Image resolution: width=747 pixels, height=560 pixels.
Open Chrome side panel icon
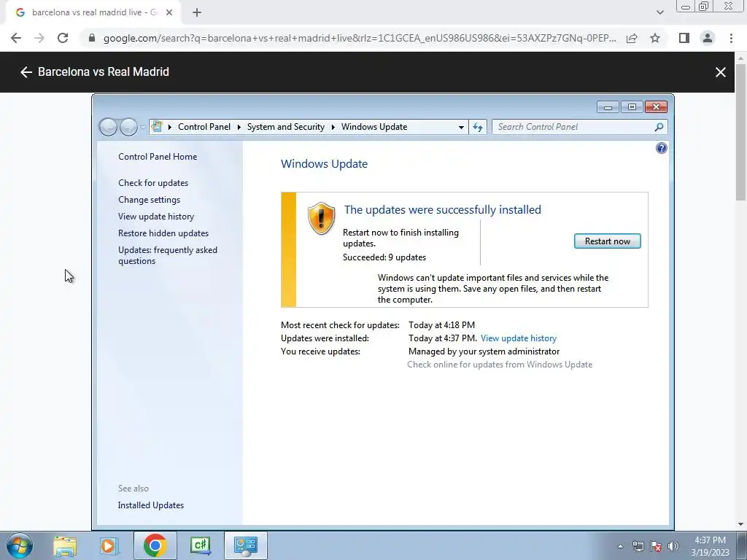[684, 38]
